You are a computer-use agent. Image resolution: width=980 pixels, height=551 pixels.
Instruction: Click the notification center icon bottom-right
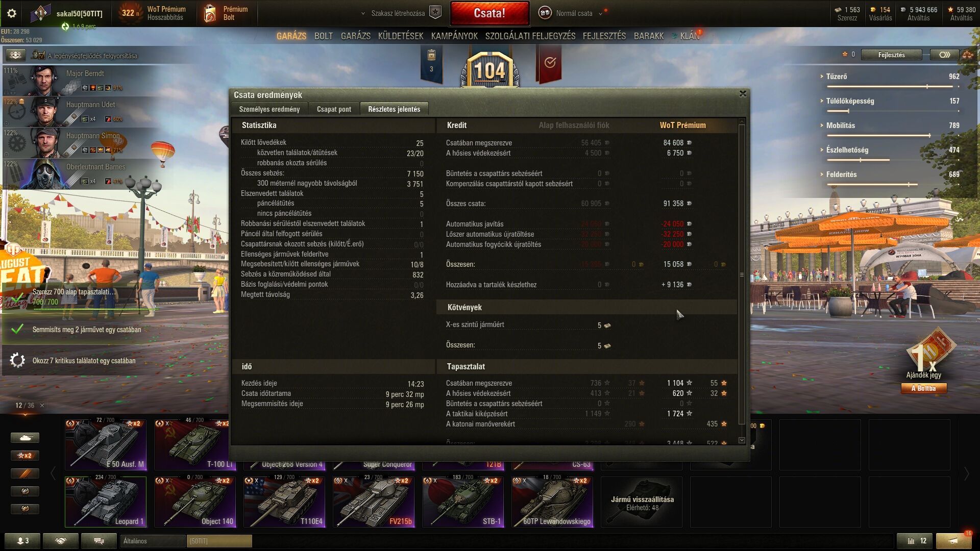tap(953, 541)
